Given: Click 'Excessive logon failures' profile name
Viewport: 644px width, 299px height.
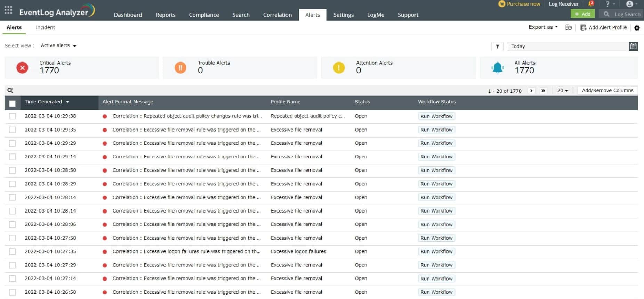Looking at the screenshot, I should click(298, 251).
